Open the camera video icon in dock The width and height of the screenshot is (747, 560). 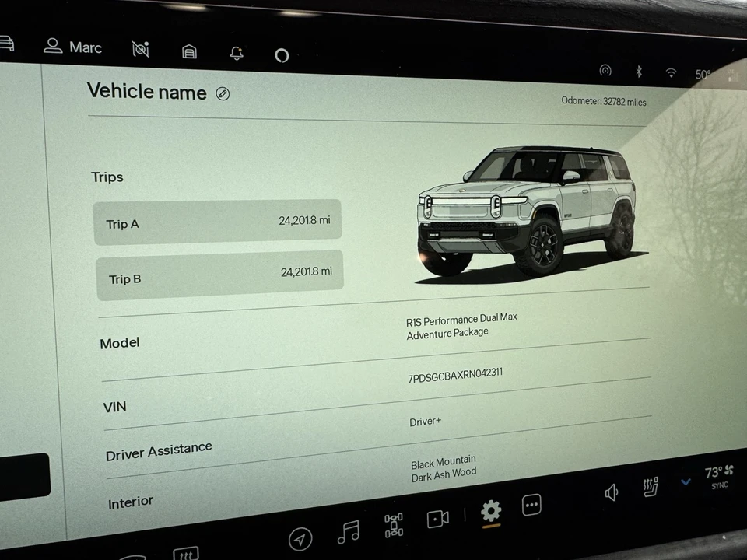(x=438, y=519)
